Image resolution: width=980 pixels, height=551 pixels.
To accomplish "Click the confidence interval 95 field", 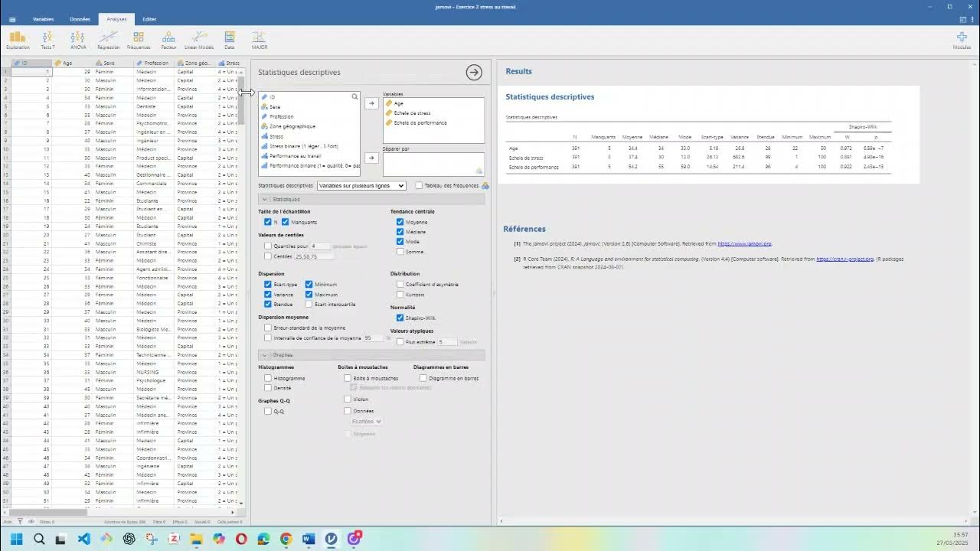I will pos(373,337).
